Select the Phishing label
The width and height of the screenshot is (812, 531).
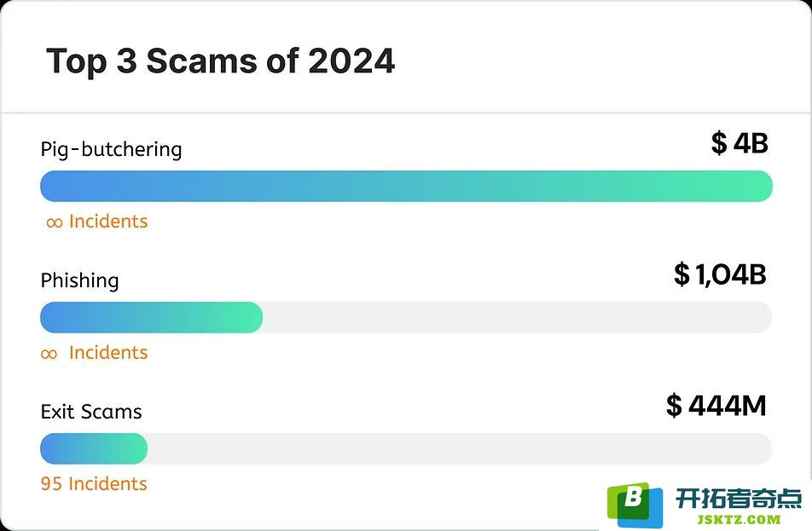click(80, 280)
